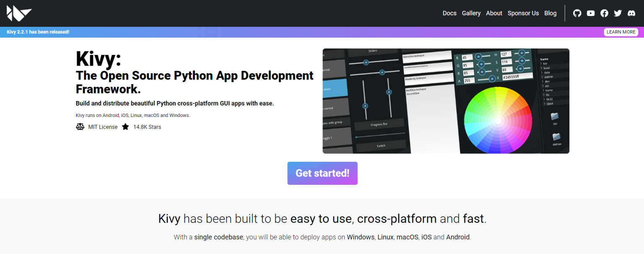This screenshot has height=254, width=644.
Task: Click the MIT License scales icon
Action: 80,127
